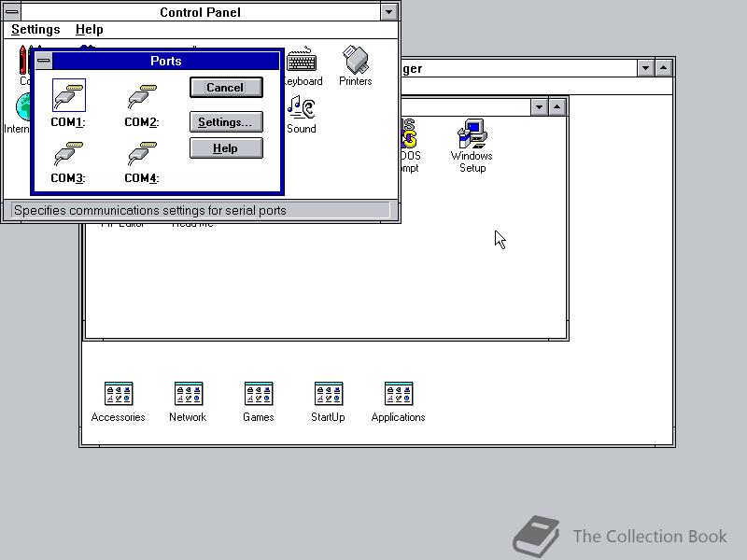This screenshot has height=560, width=747.
Task: Click the COM4: label text
Action: pos(142,178)
